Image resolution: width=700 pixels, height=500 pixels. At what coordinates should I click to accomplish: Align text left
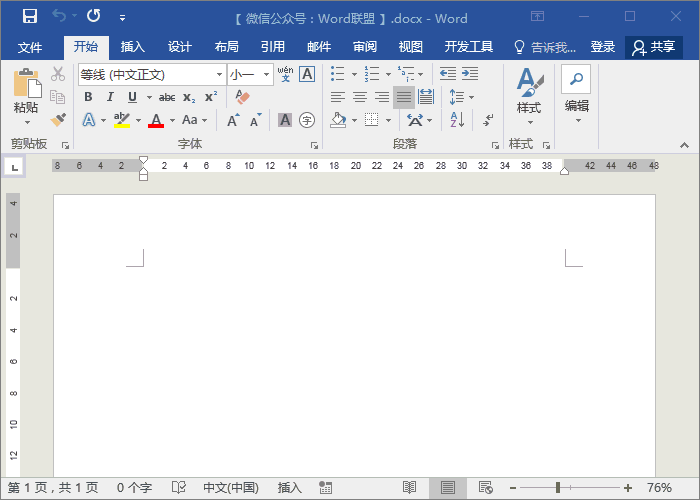coord(338,97)
